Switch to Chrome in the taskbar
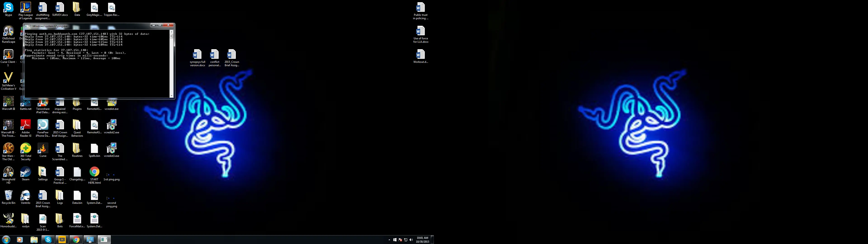The image size is (868, 244). (x=76, y=240)
